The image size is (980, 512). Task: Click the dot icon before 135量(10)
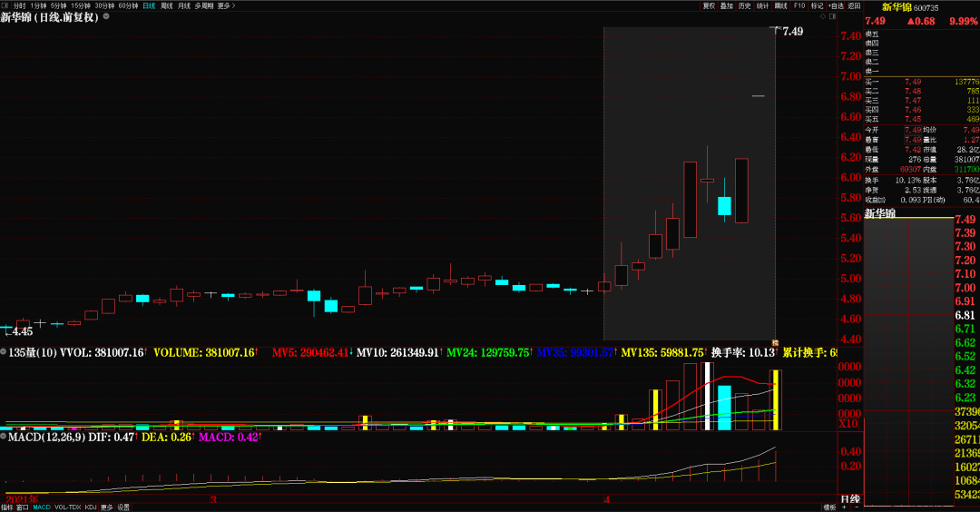[x=3, y=352]
